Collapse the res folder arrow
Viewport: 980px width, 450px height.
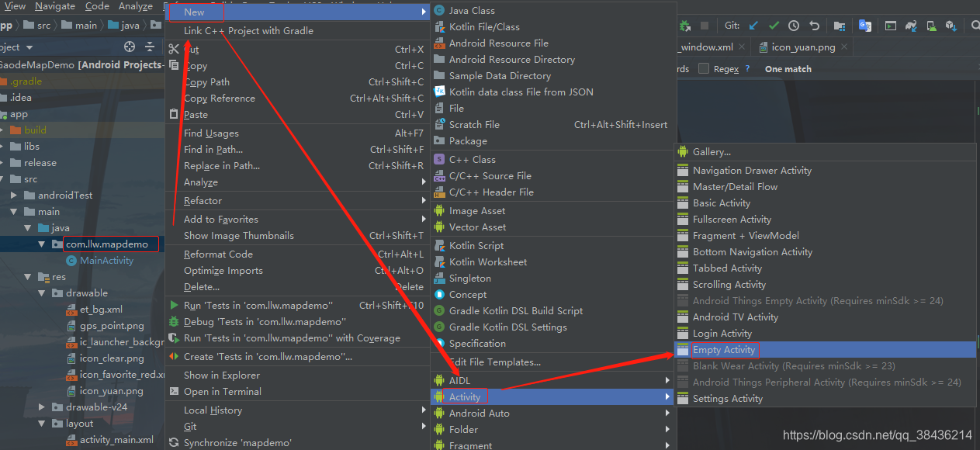[x=28, y=277]
